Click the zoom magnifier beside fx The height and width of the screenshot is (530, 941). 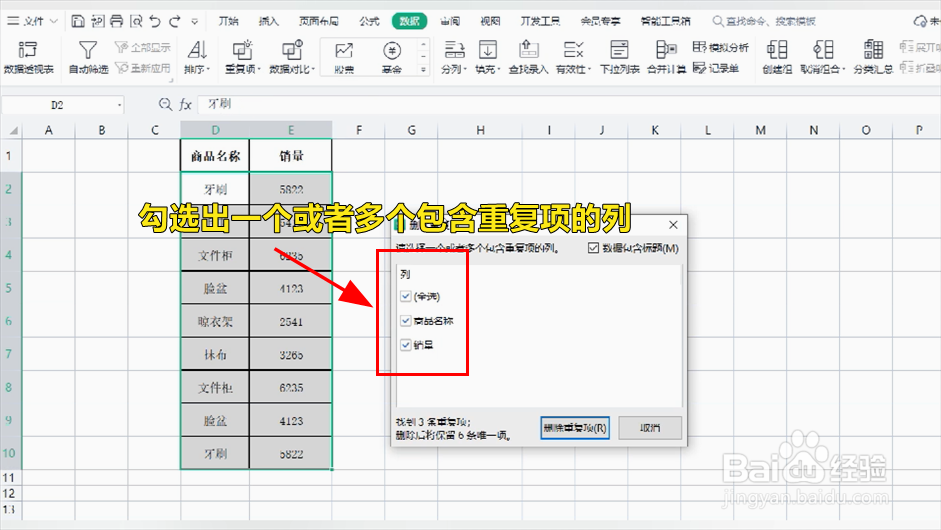click(x=165, y=104)
